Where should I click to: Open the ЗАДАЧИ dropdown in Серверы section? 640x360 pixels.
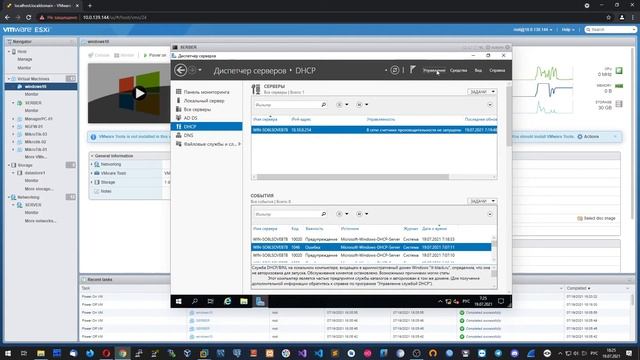click(482, 91)
